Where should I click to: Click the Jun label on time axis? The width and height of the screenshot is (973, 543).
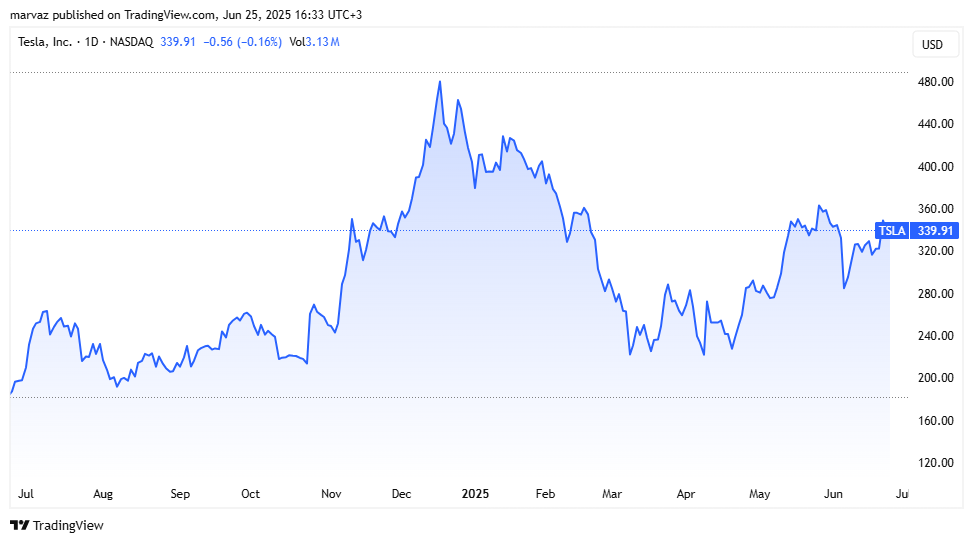tap(833, 494)
